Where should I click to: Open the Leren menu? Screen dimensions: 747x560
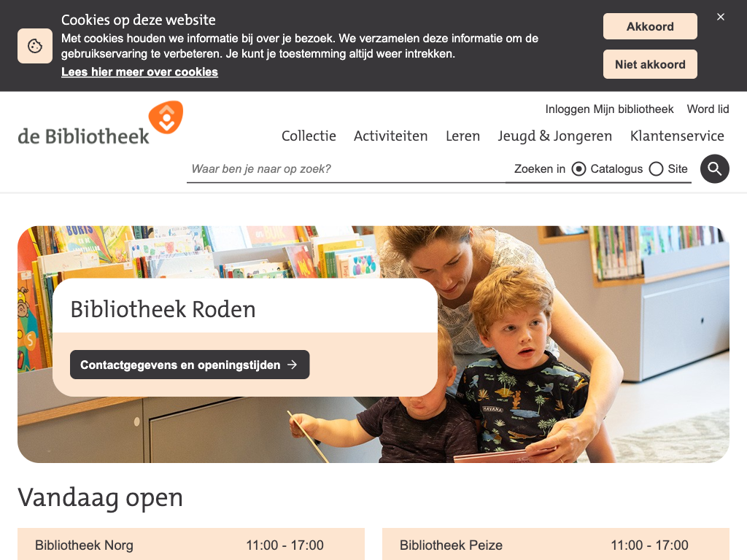click(x=462, y=136)
